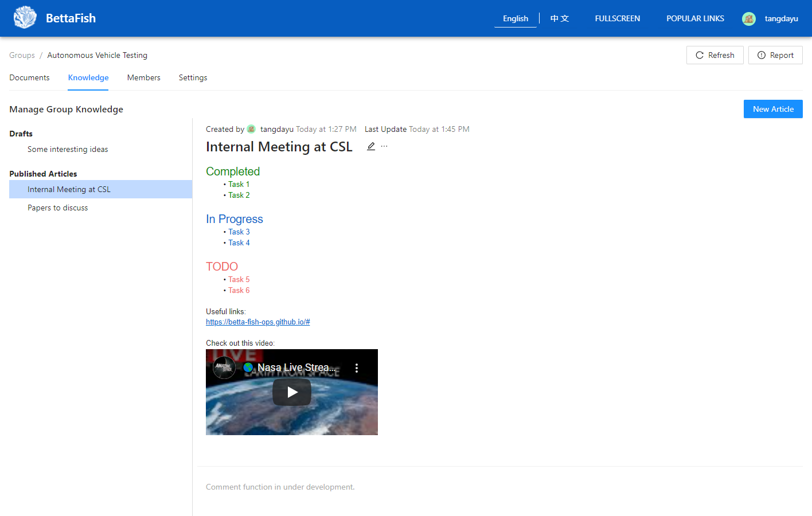The image size is (812, 516).
Task: Create a New Article
Action: pos(773,109)
